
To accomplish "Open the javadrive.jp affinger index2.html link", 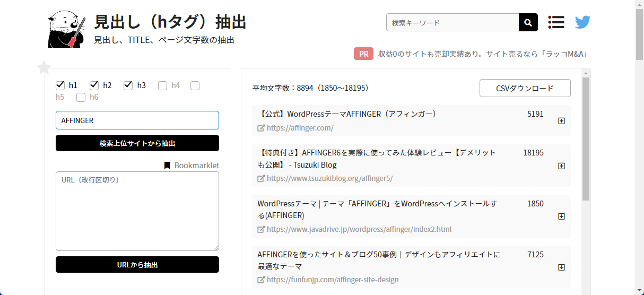I will [359, 229].
